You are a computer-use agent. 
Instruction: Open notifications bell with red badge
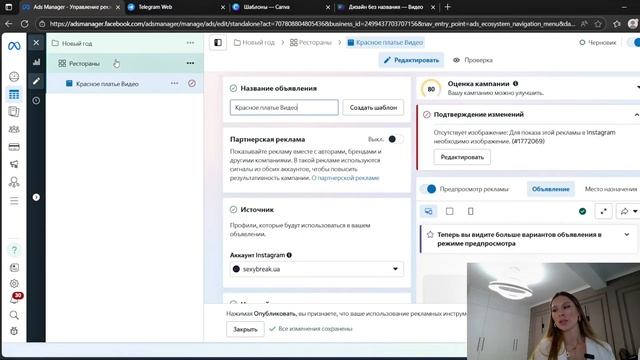(x=15, y=299)
